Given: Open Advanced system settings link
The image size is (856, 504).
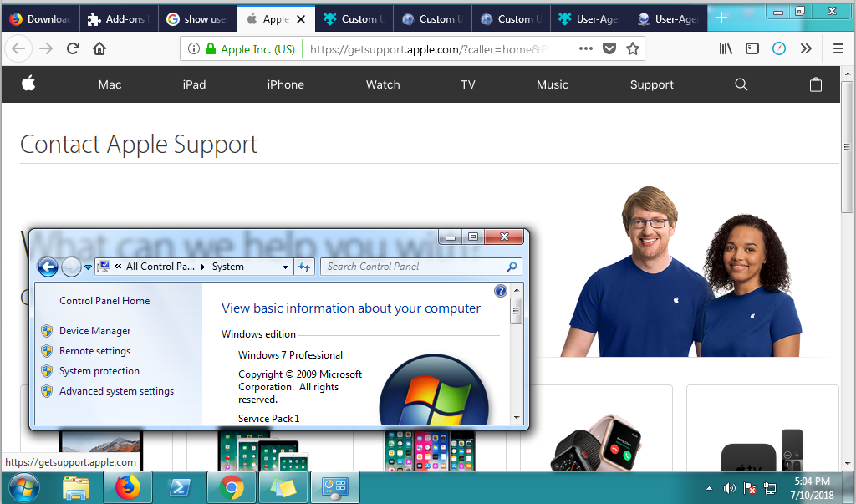Looking at the screenshot, I should 116,391.
